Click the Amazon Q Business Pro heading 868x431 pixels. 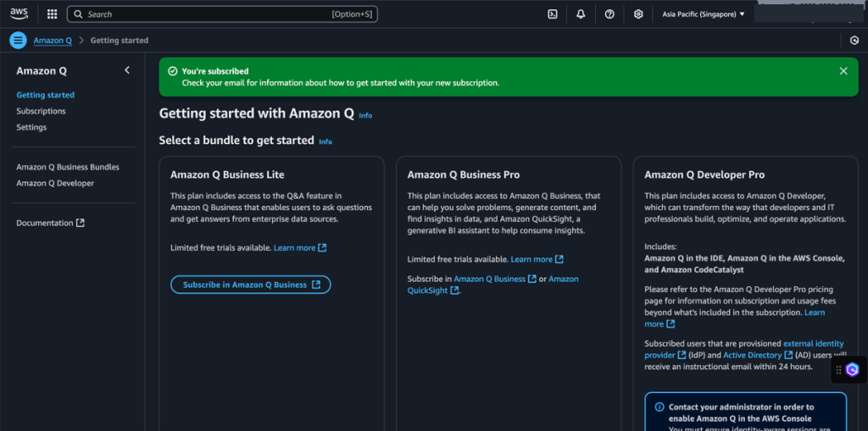coord(464,174)
